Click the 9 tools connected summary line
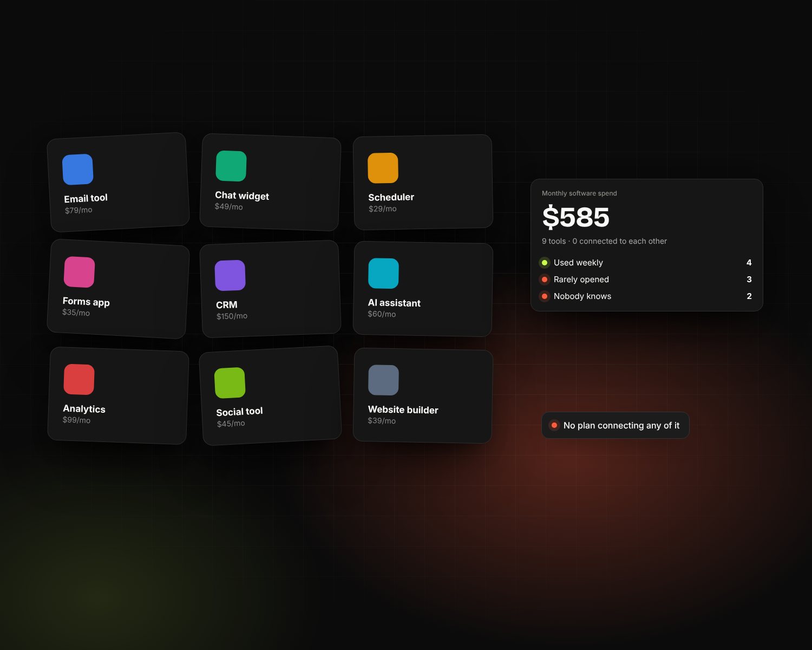 (604, 241)
